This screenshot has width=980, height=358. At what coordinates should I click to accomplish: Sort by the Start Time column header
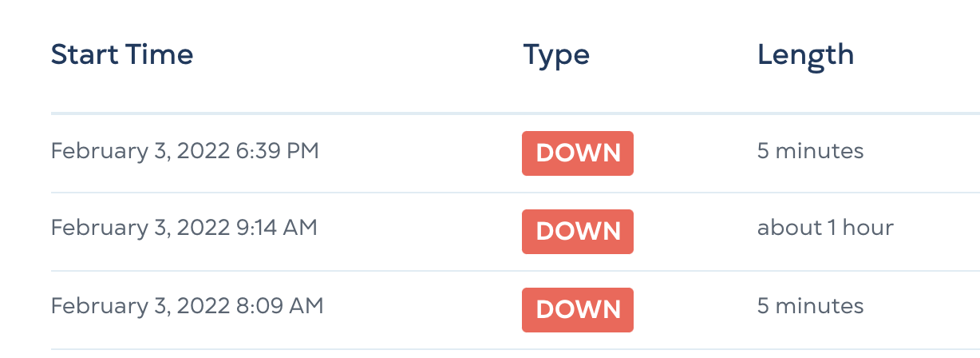[122, 55]
